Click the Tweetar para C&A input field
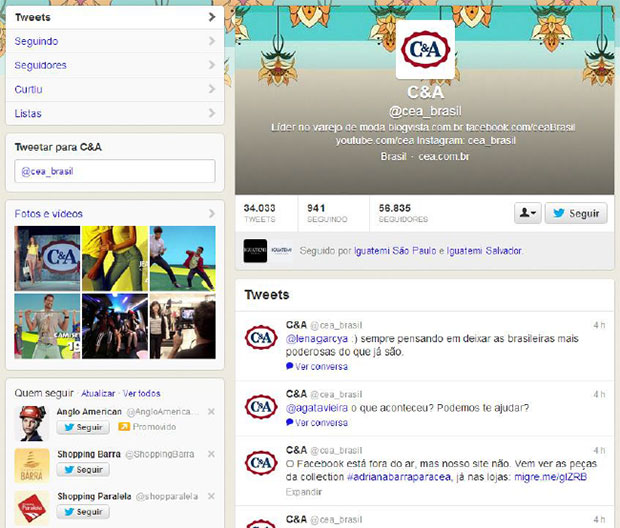This screenshot has height=528, width=620. (x=115, y=171)
